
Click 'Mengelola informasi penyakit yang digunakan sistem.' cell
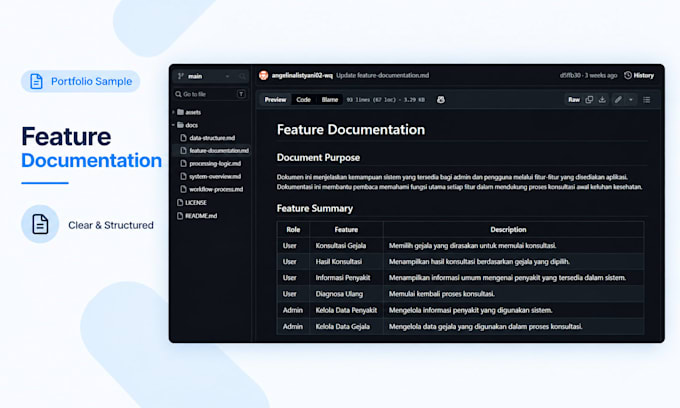(x=513, y=310)
